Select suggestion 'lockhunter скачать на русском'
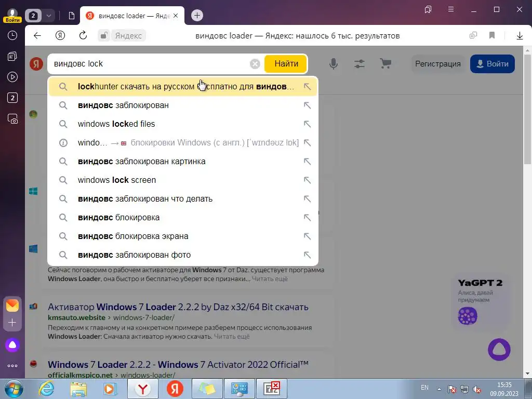This screenshot has width=532, height=399. tap(183, 87)
